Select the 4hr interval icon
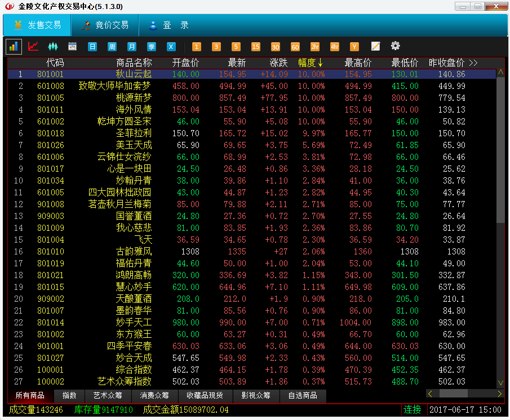510x420 pixels. pyautogui.click(x=335, y=47)
